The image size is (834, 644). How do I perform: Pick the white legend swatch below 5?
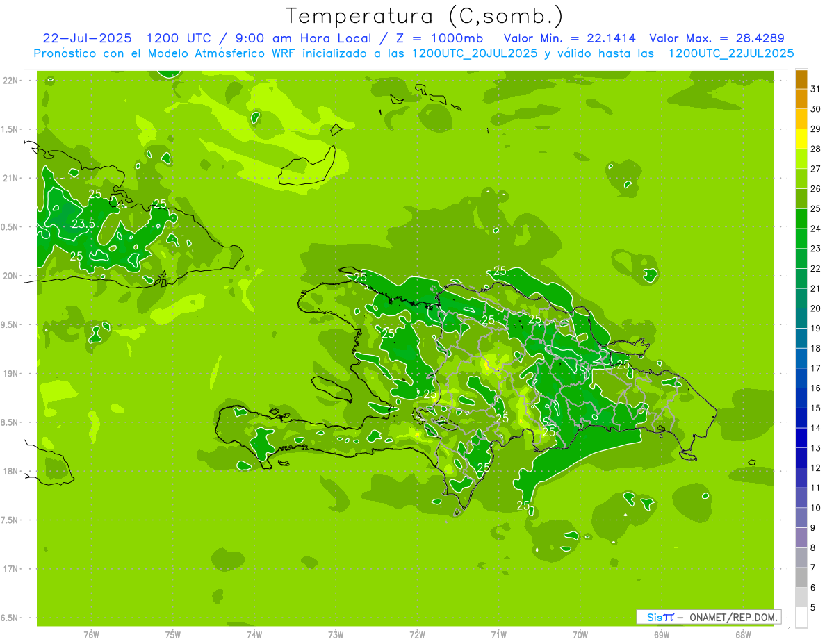pyautogui.click(x=801, y=617)
